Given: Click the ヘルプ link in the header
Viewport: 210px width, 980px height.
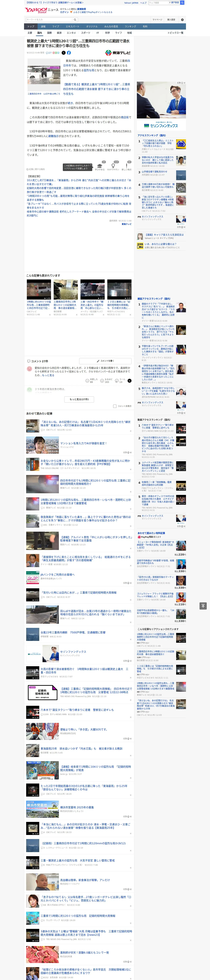Looking at the screenshot, I should [143, 3].
